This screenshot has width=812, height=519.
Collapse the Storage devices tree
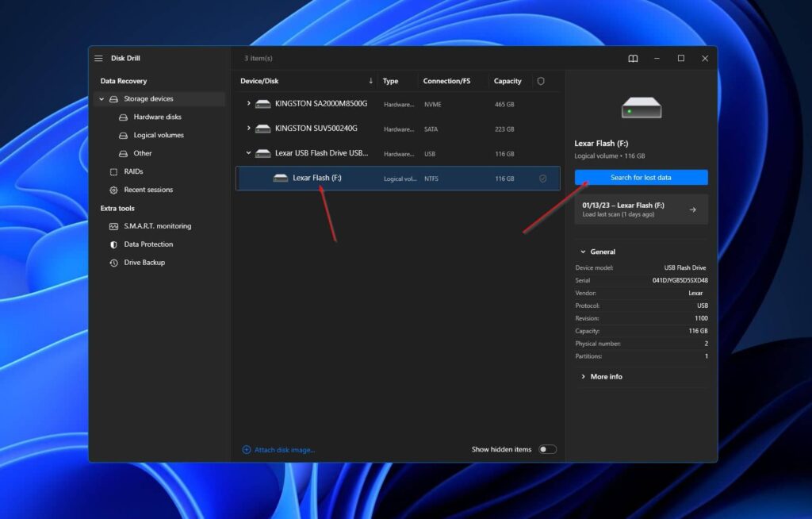pyautogui.click(x=101, y=99)
